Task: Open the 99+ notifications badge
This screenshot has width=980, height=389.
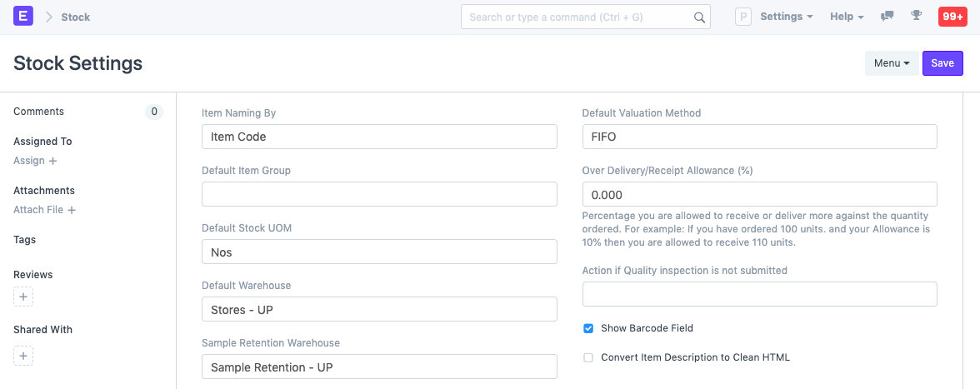Action: 952,17
